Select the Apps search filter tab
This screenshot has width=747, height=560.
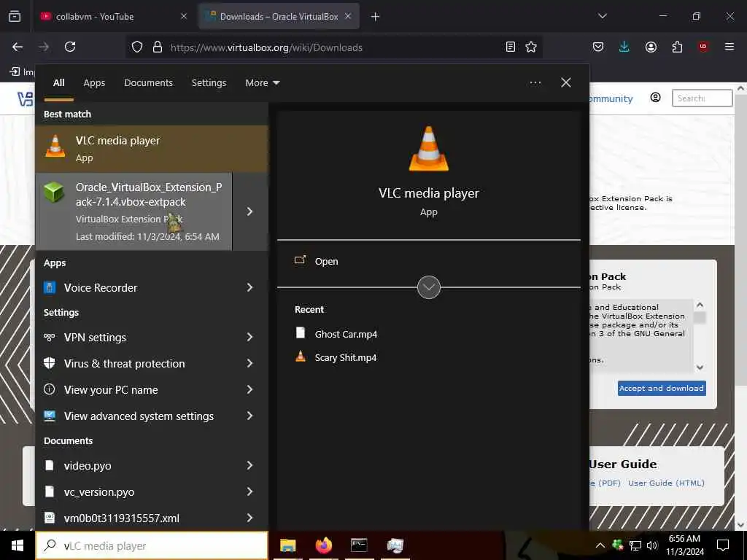click(x=94, y=83)
